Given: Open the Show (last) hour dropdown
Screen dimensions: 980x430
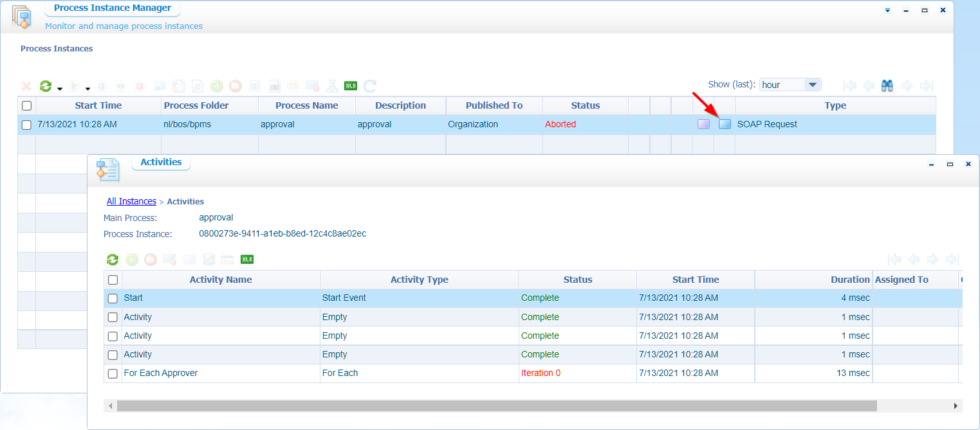Looking at the screenshot, I should point(813,85).
